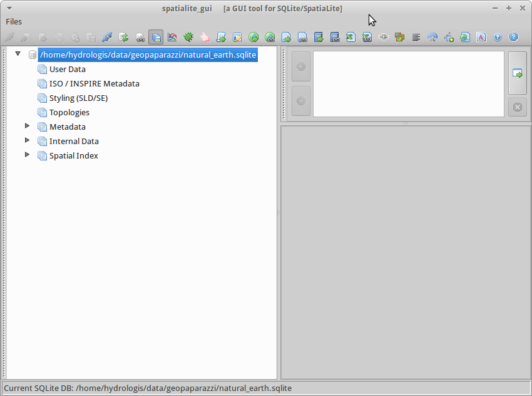The height and width of the screenshot is (396, 532).
Task: Click the upper SQL history arrow button
Action: click(301, 66)
